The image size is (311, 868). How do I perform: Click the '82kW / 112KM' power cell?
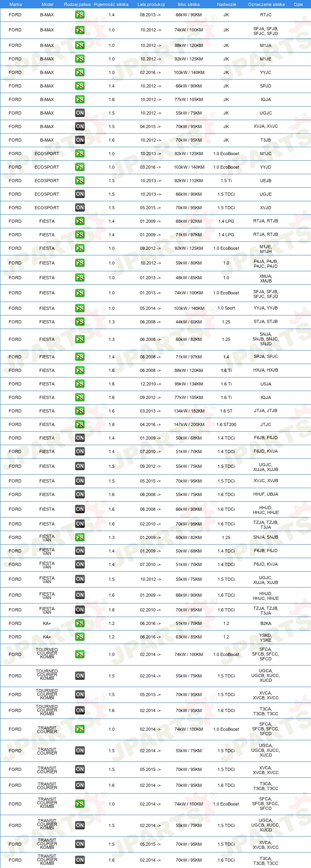pyautogui.click(x=189, y=181)
